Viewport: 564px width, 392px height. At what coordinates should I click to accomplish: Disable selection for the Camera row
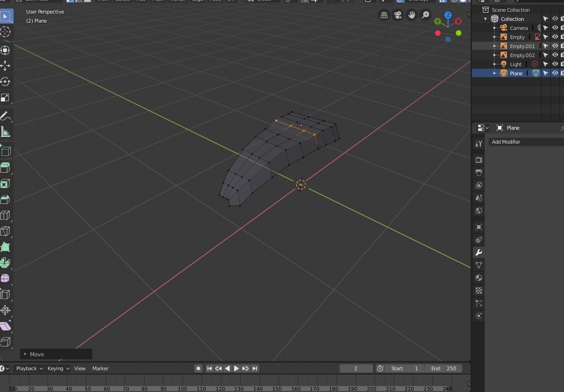(x=546, y=28)
